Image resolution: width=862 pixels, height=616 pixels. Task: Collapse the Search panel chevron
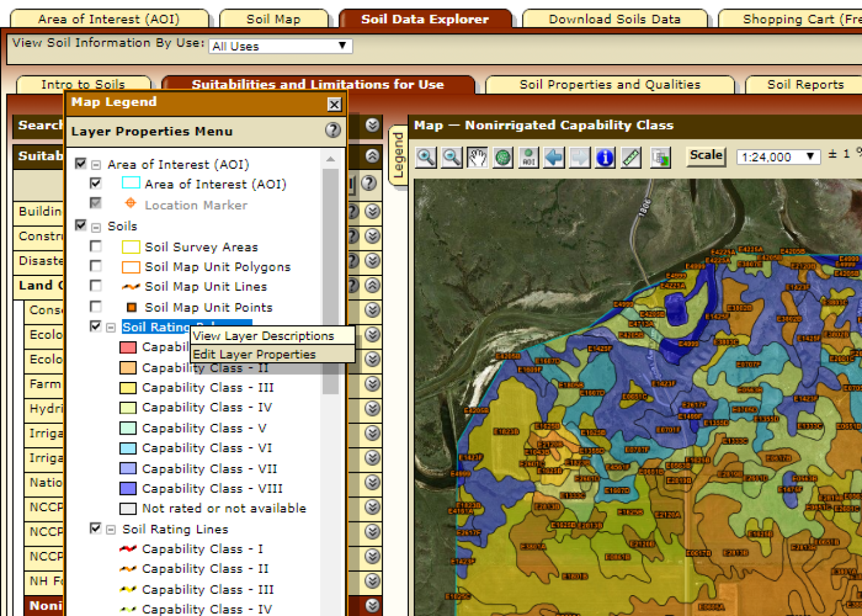(x=372, y=125)
